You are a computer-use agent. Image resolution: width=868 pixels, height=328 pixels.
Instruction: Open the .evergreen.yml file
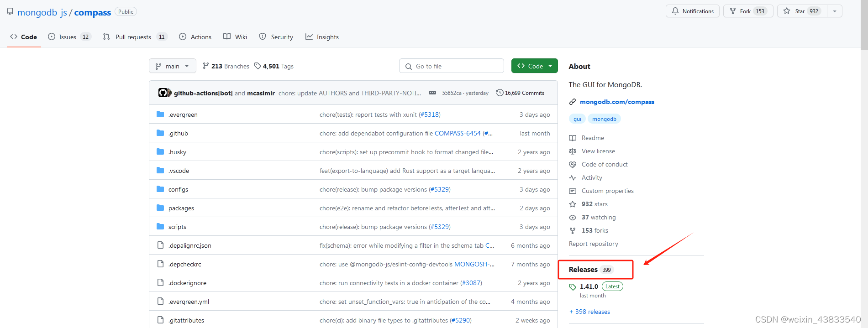189,302
